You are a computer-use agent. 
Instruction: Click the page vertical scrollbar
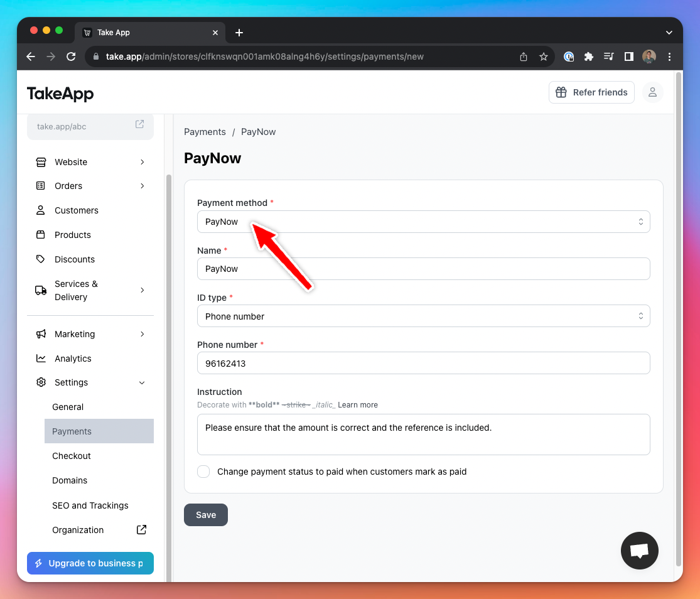point(679,319)
